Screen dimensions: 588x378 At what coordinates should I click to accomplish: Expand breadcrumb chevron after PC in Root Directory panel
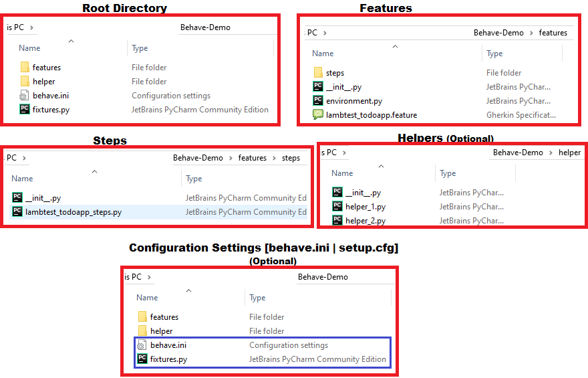click(31, 27)
